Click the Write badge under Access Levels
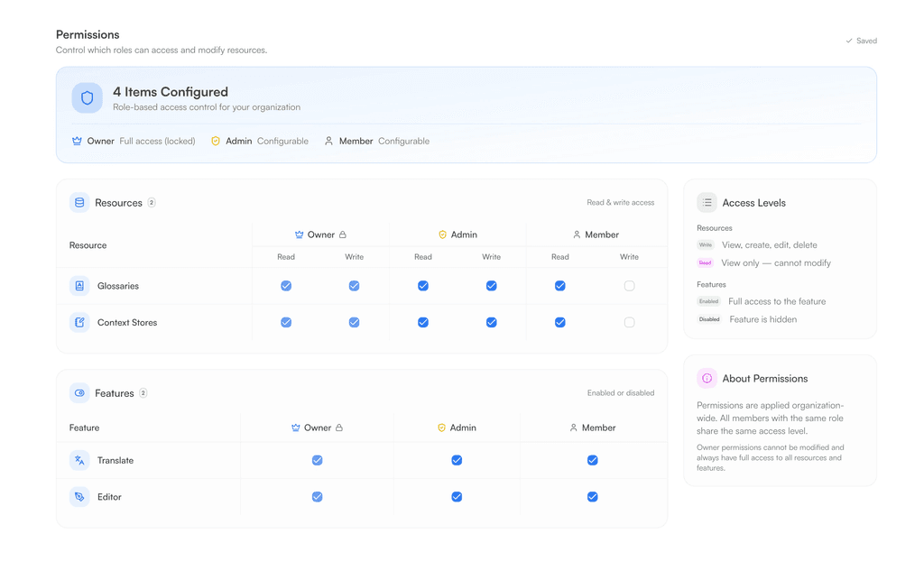Image resolution: width=924 pixels, height=561 pixels. point(705,244)
